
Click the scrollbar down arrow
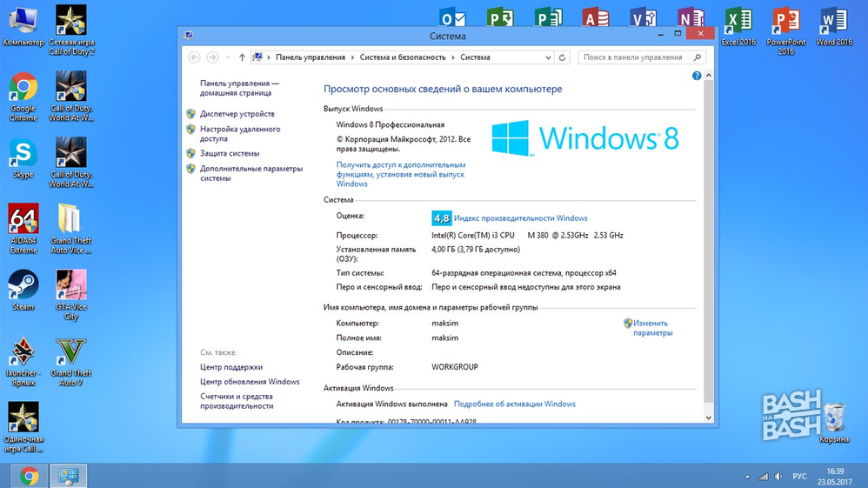coord(709,418)
